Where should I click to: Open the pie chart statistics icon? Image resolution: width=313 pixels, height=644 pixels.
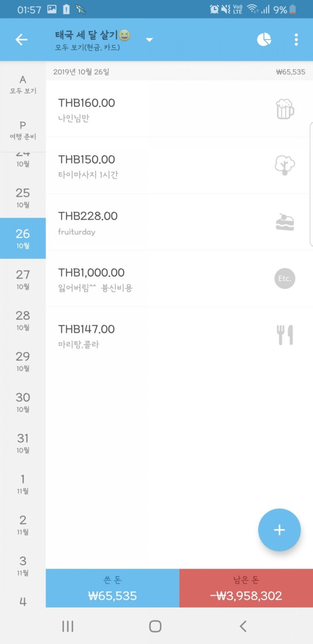[x=264, y=39]
